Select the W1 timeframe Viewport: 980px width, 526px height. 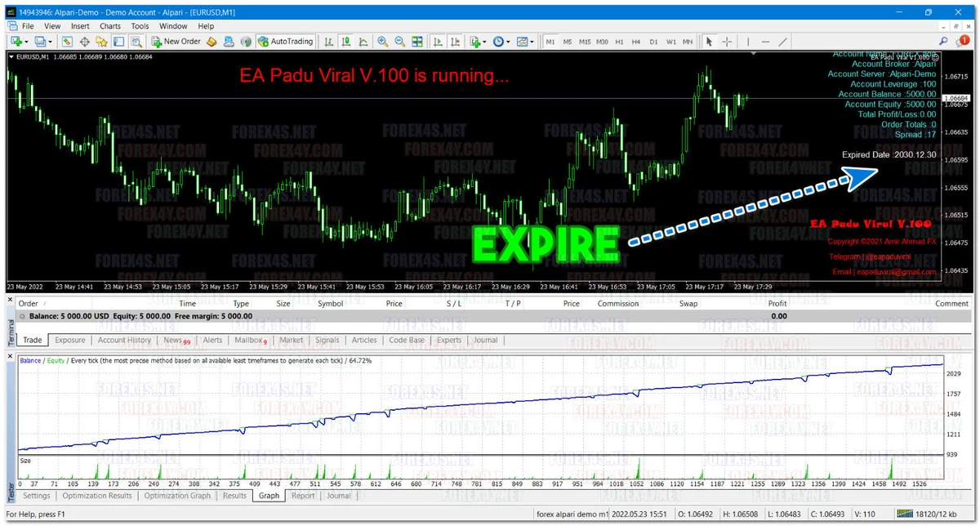click(671, 42)
